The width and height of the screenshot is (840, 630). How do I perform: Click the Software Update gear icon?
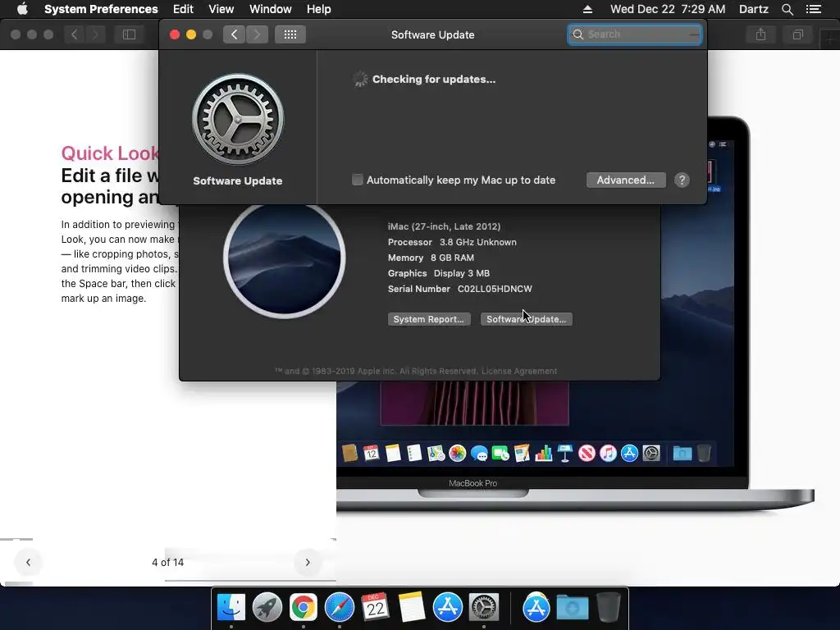coord(238,119)
